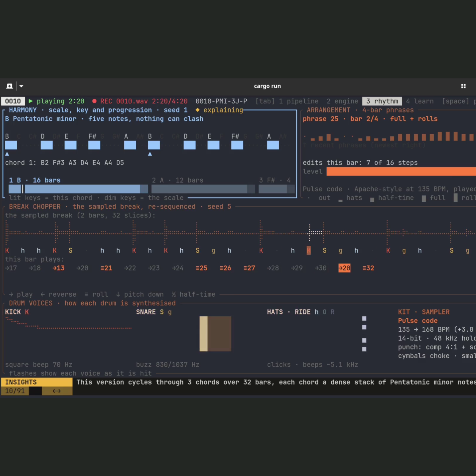The image size is (476, 476).
Task: Click the "1 B · 16 bars" chord progress bar
Action: [78, 189]
